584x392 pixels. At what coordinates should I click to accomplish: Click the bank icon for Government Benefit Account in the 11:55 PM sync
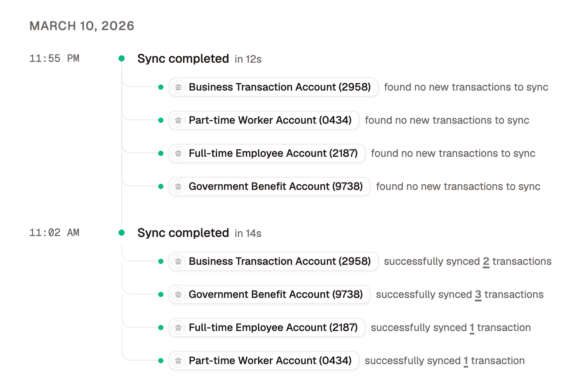(x=178, y=186)
